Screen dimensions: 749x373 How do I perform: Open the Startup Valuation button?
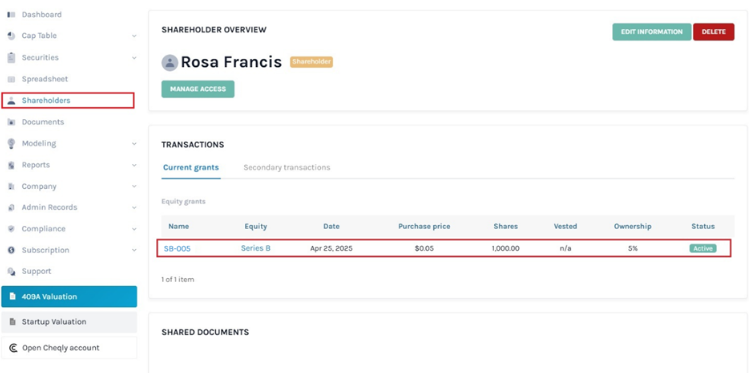click(69, 322)
